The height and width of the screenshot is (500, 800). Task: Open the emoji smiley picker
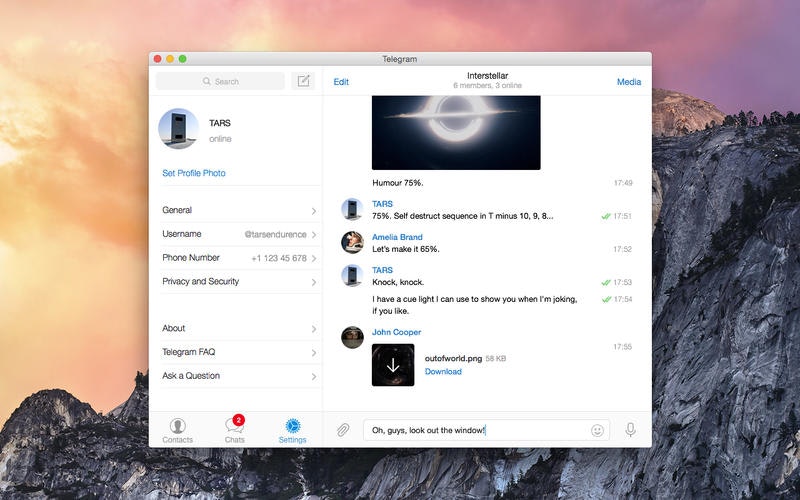[597, 431]
